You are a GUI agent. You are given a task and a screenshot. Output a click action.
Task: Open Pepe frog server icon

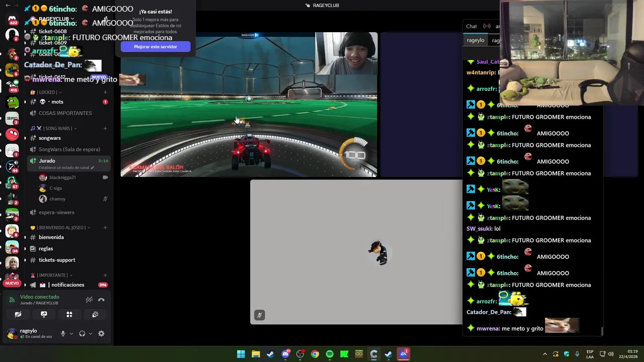pos(12,102)
